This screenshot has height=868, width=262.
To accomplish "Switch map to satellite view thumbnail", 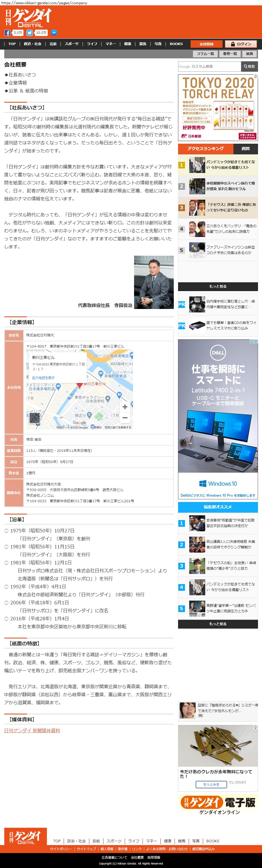I will pyautogui.click(x=35, y=418).
